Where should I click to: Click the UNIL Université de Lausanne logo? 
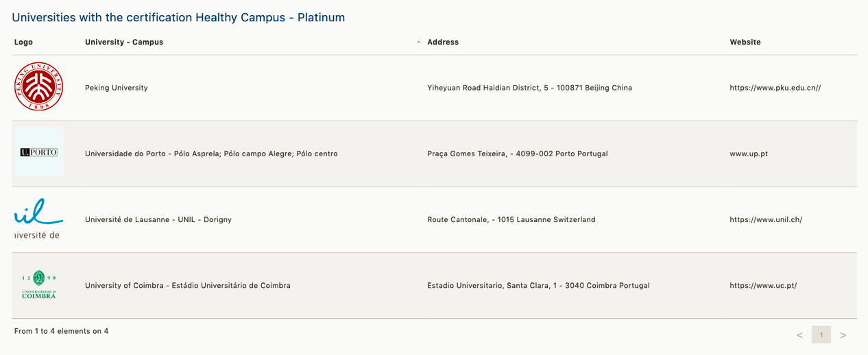click(x=39, y=219)
